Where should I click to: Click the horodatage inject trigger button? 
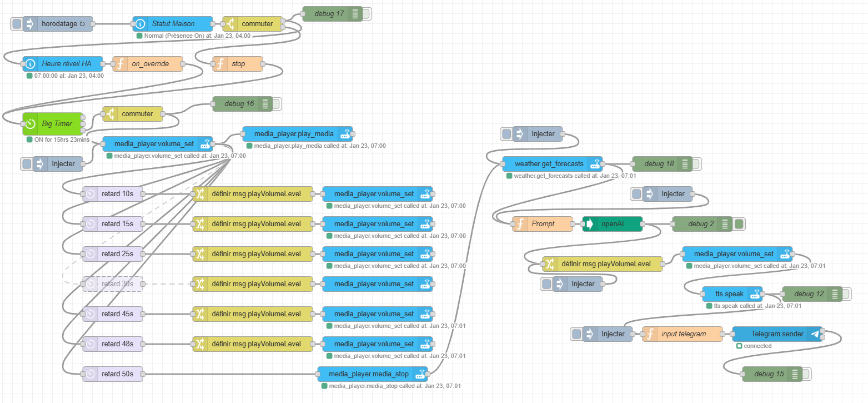coord(17,24)
